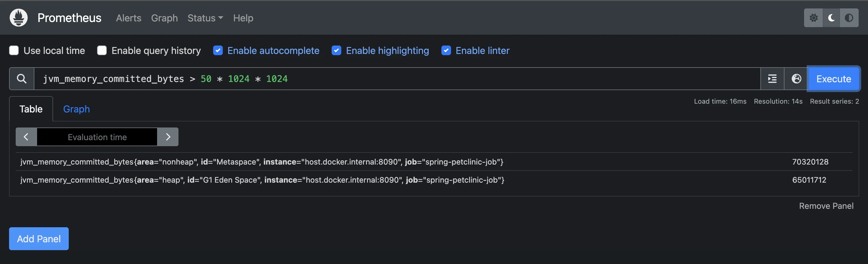
Task: Turn off Enable highlighting checkbox
Action: [336, 51]
